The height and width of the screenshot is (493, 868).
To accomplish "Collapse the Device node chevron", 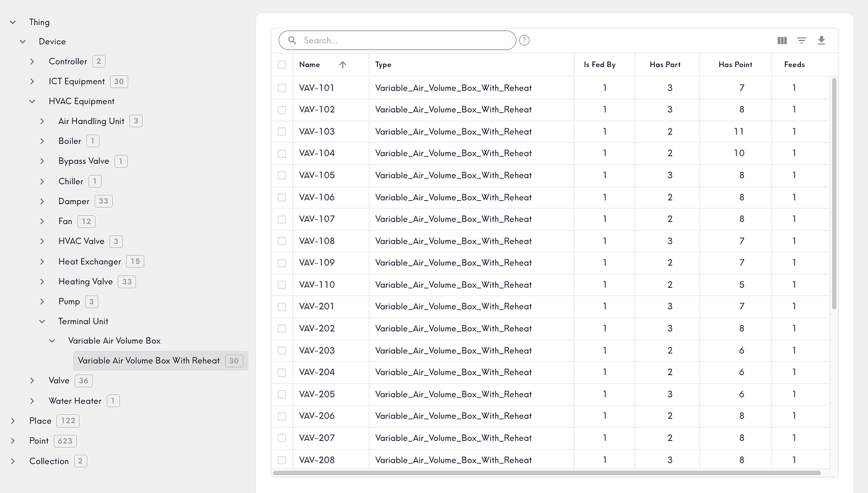I will [22, 42].
